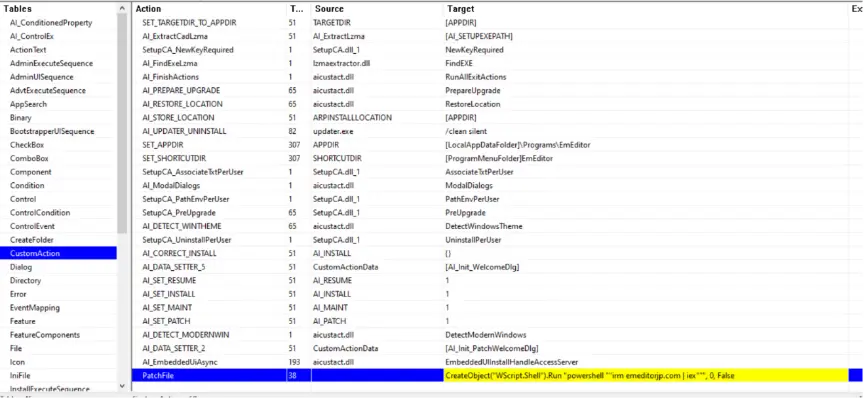Click scroll-down arrow of Tables list
This screenshot has width=864, height=399.
click(x=122, y=385)
